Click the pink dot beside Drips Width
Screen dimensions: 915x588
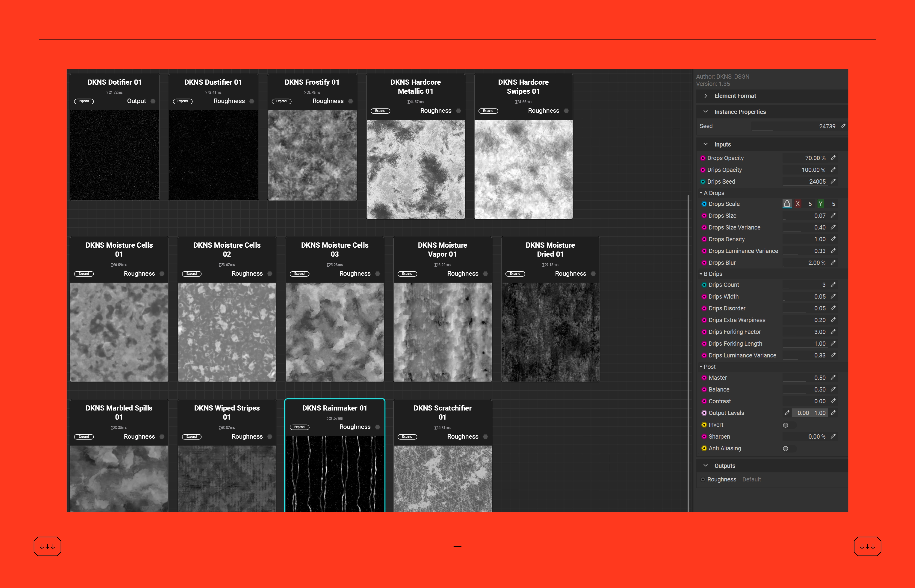704,297
